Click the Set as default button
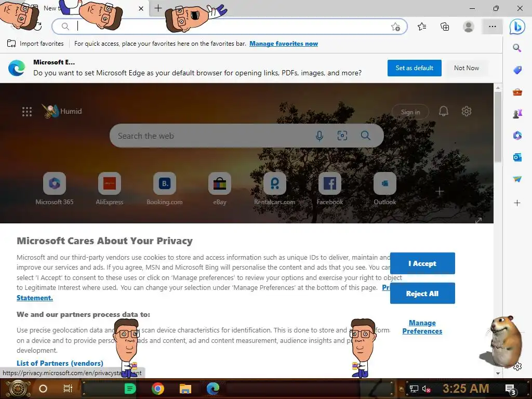Image resolution: width=532 pixels, height=399 pixels. click(414, 68)
